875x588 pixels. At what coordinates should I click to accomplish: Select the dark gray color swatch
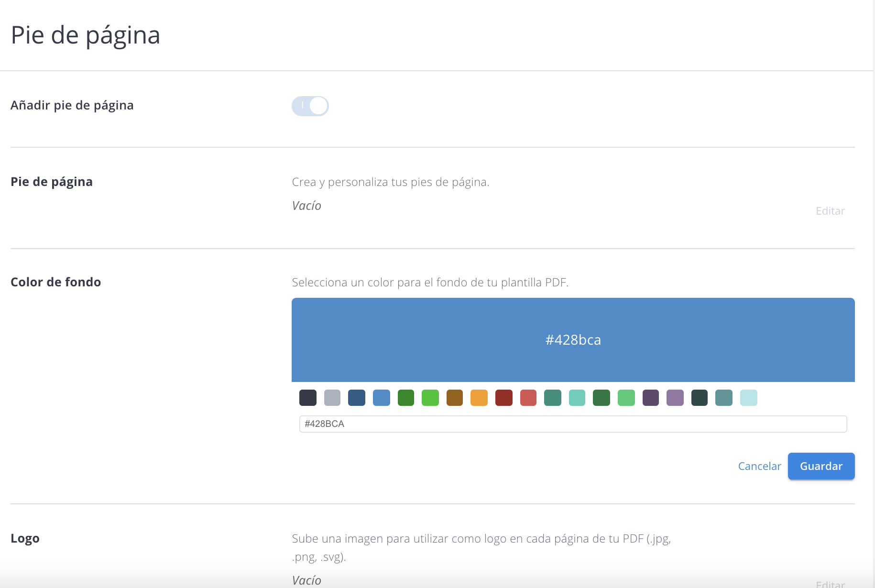308,397
